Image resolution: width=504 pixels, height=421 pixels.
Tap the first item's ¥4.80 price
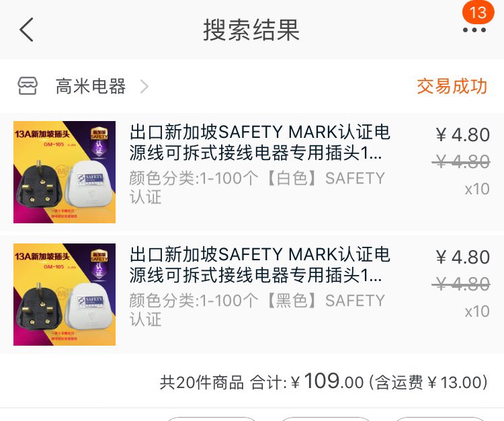click(462, 135)
